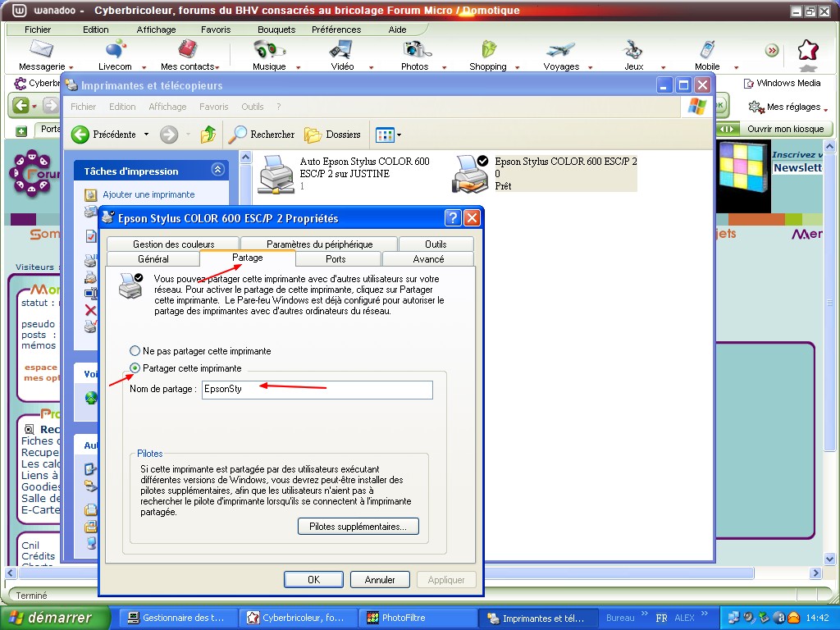Switch to the Ports tab
The image size is (840, 630).
336,258
